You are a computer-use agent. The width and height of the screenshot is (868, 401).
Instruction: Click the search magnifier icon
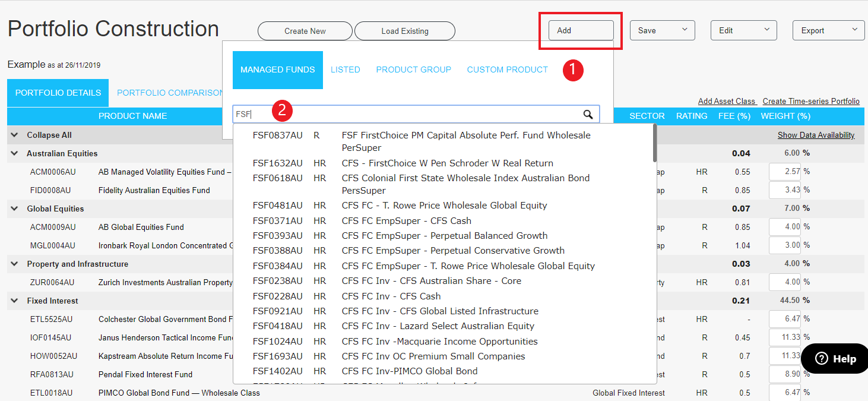[x=588, y=115]
